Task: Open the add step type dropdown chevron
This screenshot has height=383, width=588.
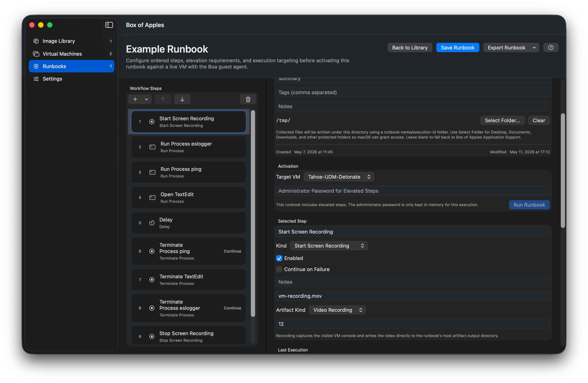Action: tap(146, 99)
